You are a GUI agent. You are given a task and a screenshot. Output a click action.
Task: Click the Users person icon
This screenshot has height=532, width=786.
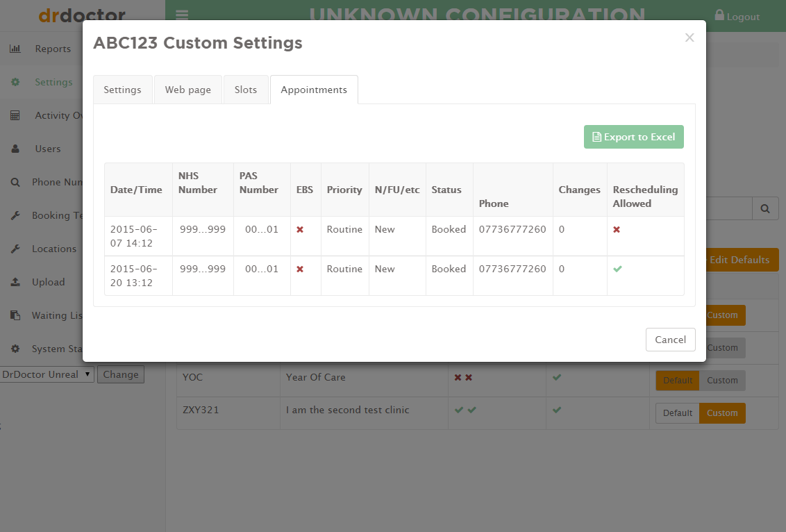tap(15, 149)
